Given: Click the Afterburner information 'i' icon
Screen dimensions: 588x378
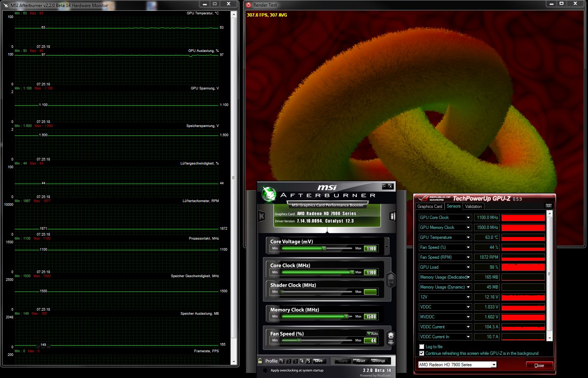Looking at the screenshot, I should [x=392, y=216].
